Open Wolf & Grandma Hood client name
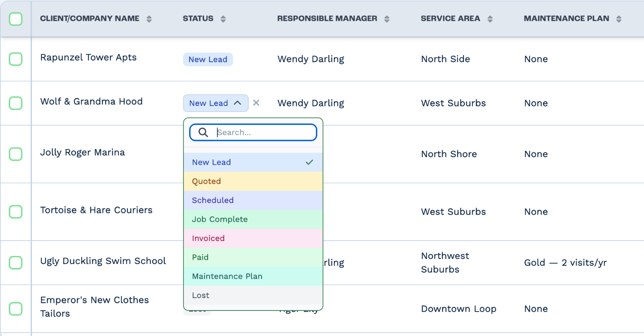This screenshot has width=644, height=336. 91,101
